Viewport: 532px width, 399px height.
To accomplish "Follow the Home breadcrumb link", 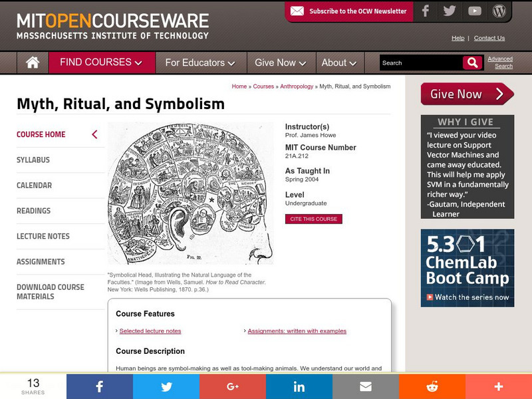I will (239, 86).
